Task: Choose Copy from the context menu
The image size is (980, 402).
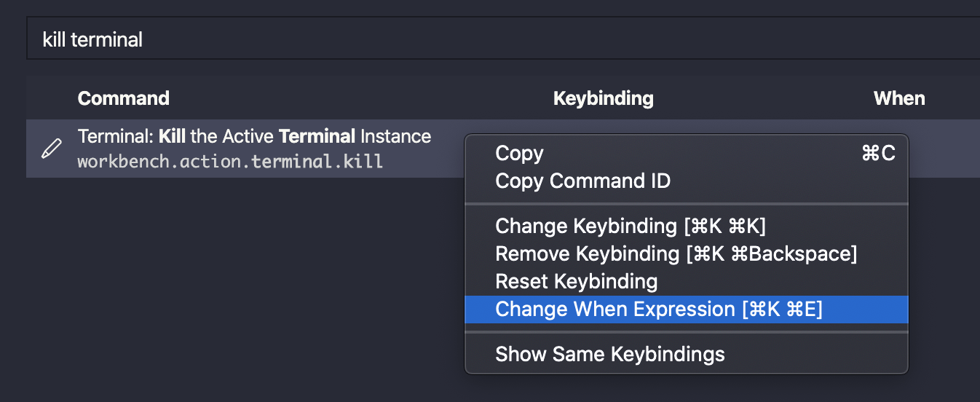Action: pyautogui.click(x=520, y=154)
